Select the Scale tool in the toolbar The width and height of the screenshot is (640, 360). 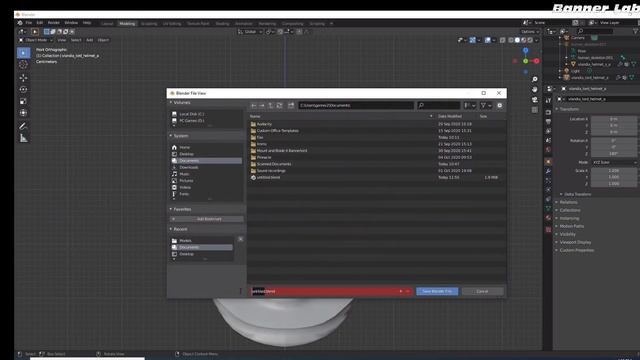click(23, 101)
